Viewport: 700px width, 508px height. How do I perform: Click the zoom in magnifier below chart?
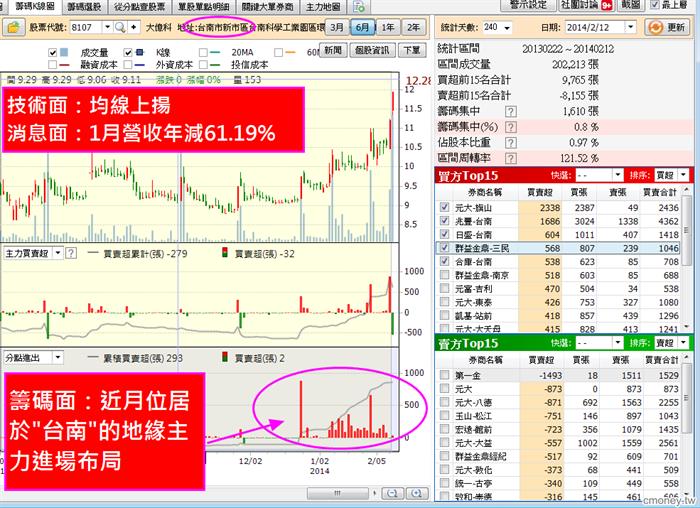pyautogui.click(x=416, y=493)
